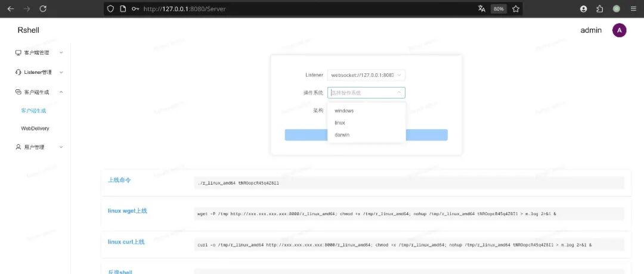The height and width of the screenshot is (274, 644).
Task: Open the purple A user avatar
Action: [620, 30]
